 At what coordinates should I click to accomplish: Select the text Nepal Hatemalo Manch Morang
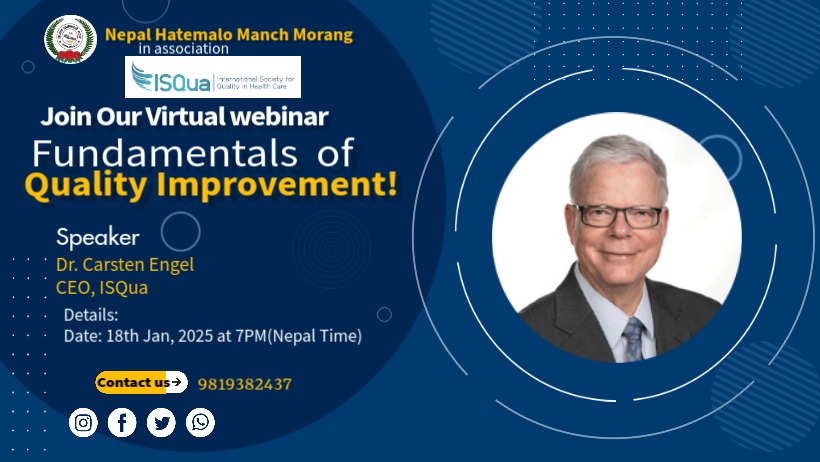click(x=229, y=35)
